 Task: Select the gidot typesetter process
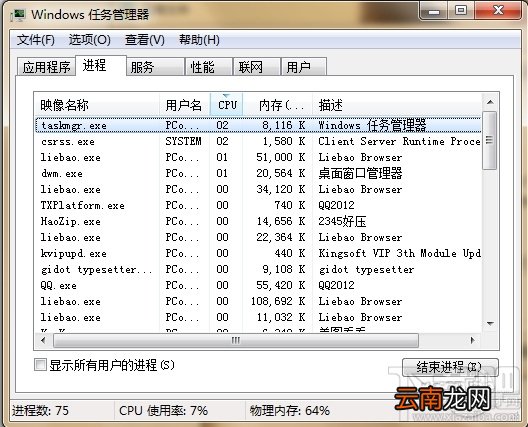[x=258, y=269]
